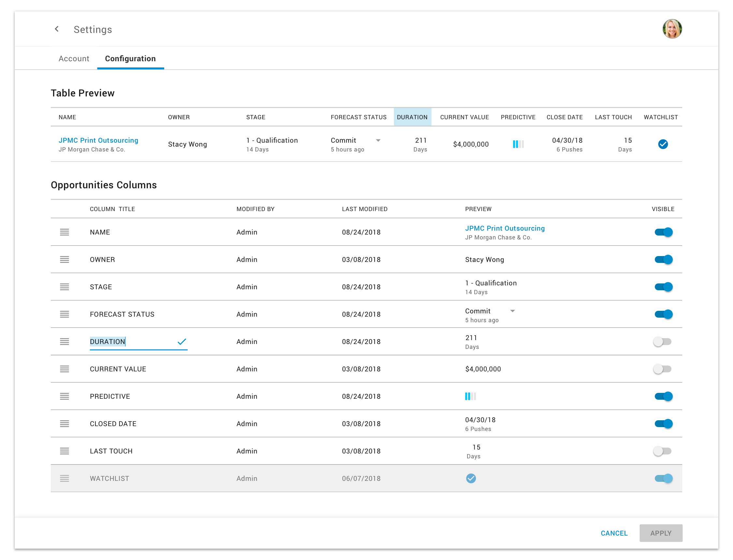Open the user profile avatar
This screenshot has width=733, height=560.
[671, 29]
